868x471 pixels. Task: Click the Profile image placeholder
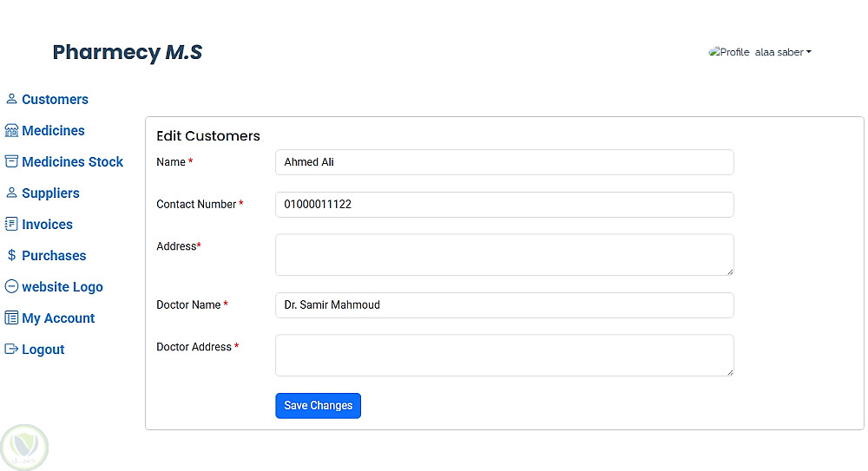click(729, 52)
